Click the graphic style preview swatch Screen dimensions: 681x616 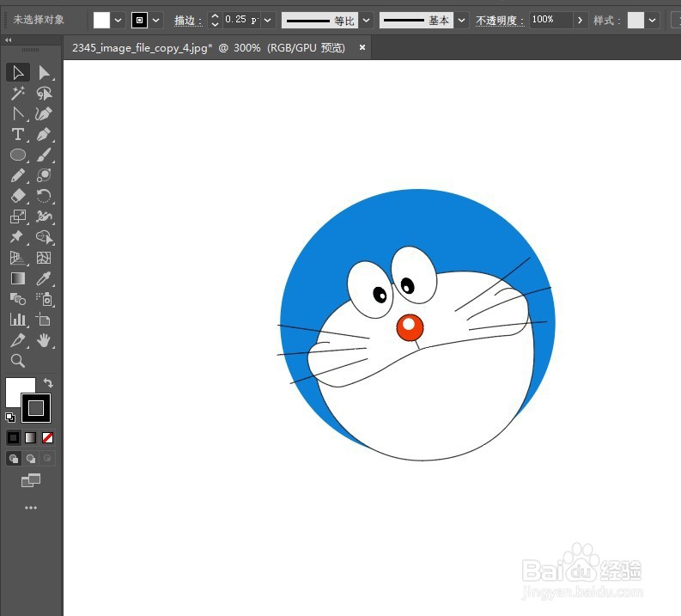pos(635,20)
